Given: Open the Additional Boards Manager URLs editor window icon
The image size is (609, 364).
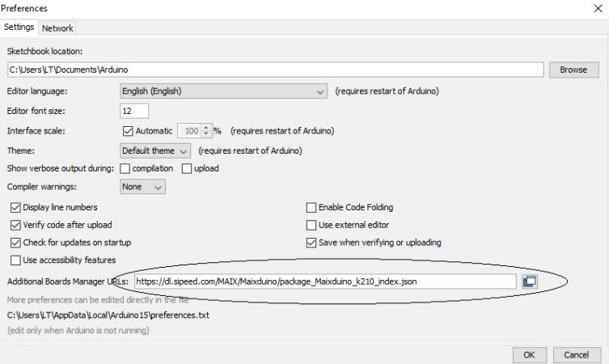Looking at the screenshot, I should 530,281.
